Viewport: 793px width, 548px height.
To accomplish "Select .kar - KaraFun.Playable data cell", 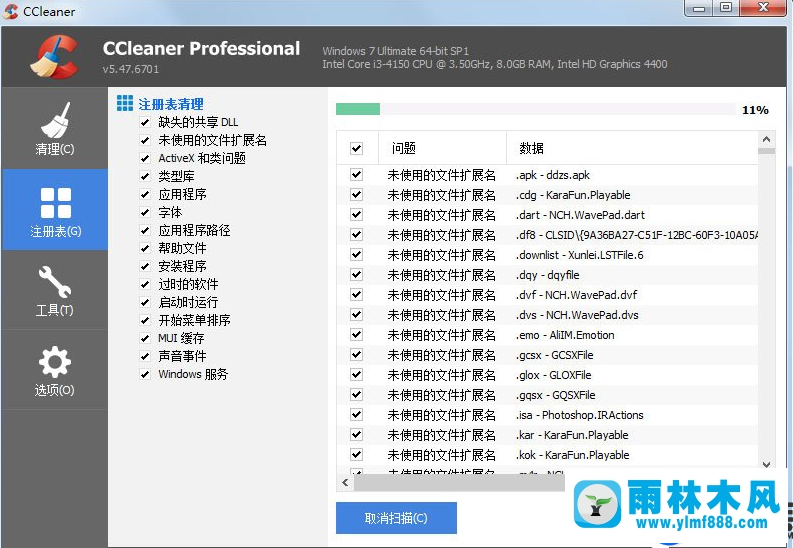I will (572, 435).
